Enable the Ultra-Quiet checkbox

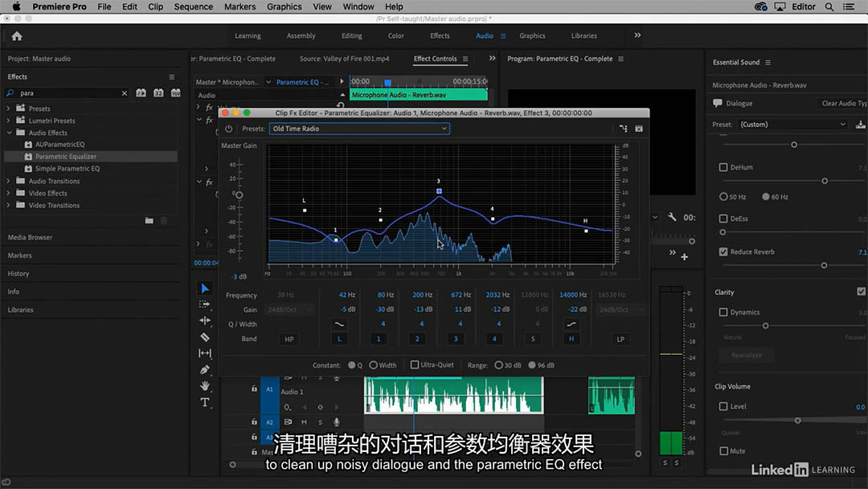point(414,365)
